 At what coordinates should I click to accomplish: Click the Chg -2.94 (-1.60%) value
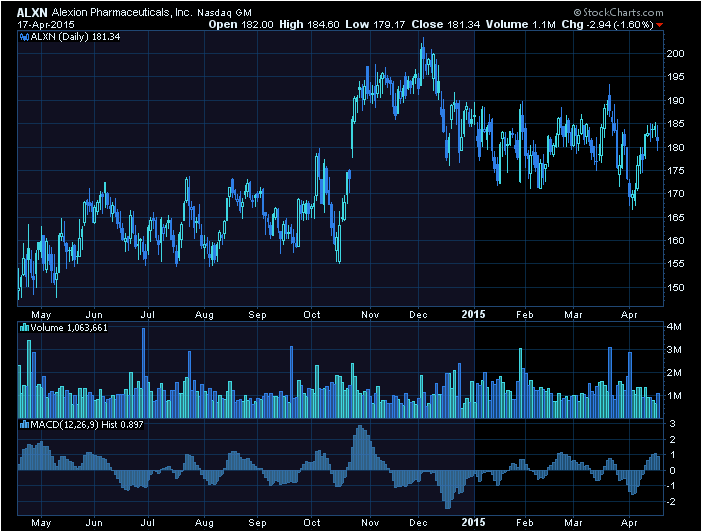tap(608, 25)
